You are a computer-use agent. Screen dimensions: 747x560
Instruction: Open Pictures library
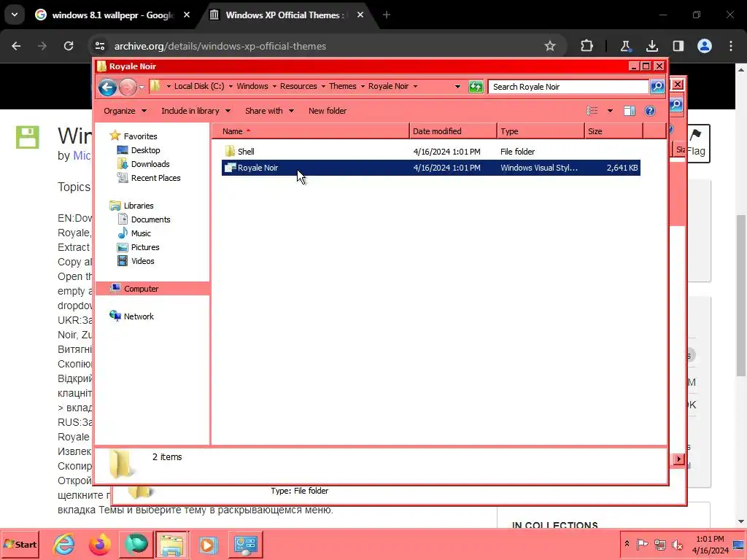(x=138, y=247)
